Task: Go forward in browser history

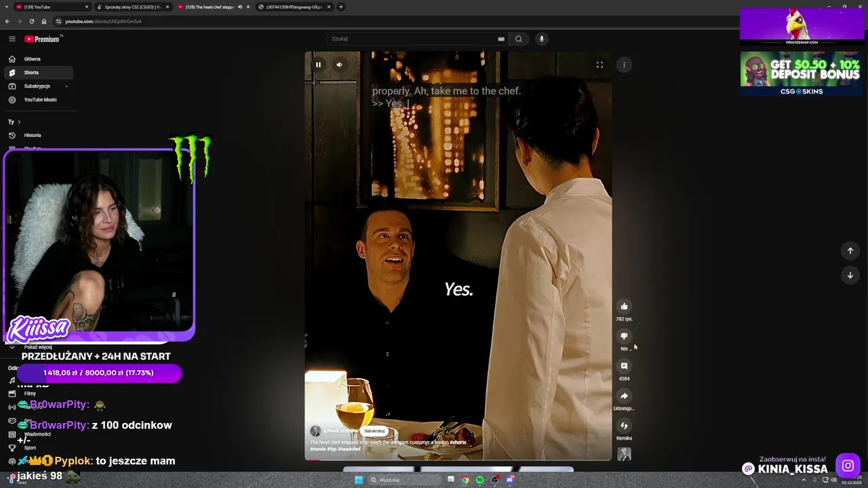Action: tap(19, 21)
